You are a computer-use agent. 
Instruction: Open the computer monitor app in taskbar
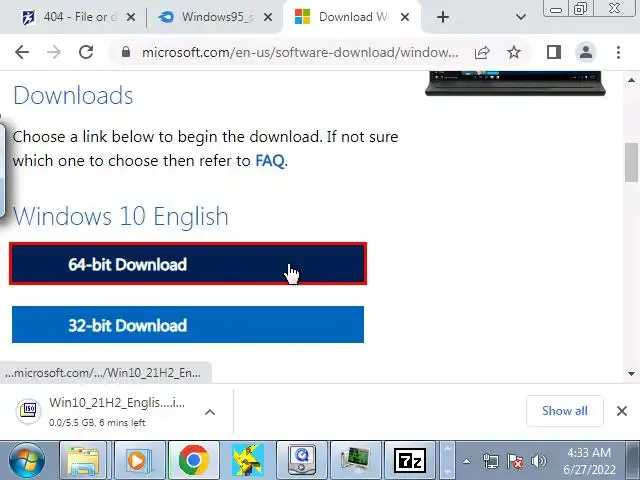coord(356,460)
